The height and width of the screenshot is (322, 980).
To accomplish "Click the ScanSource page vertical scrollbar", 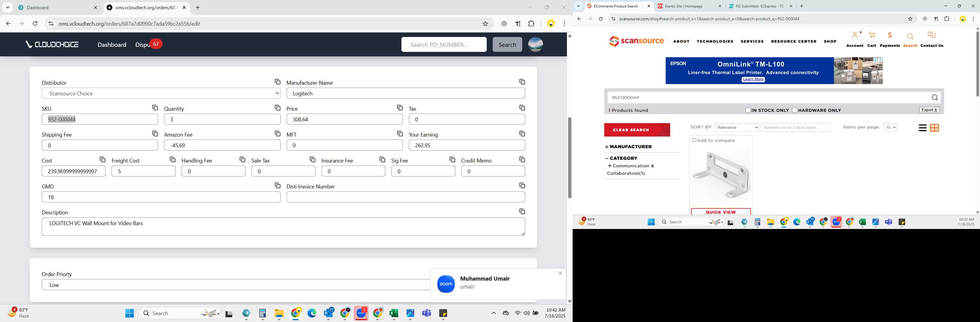I will click(977, 64).
